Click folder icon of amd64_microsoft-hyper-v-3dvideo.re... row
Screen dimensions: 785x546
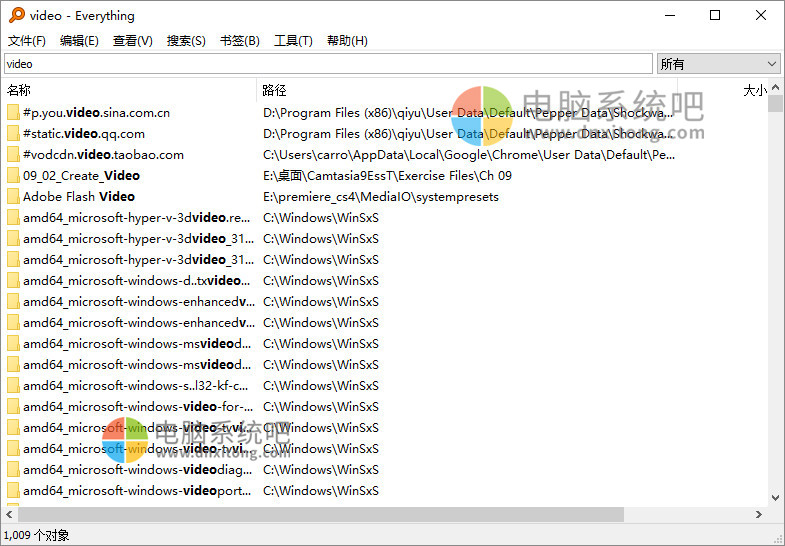pyautogui.click(x=13, y=218)
